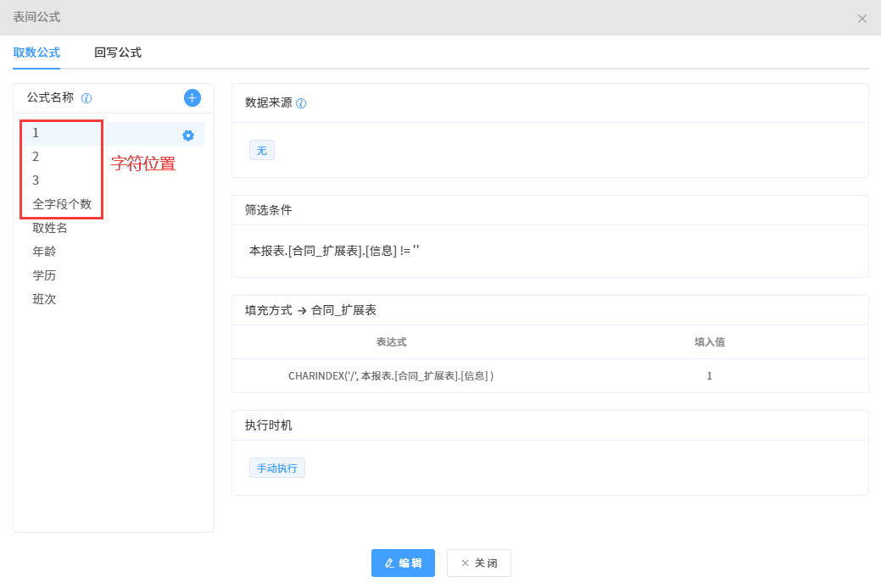Viewport: 881px width, 588px height.
Task: Select formula named 2 in the list
Action: coord(114,158)
